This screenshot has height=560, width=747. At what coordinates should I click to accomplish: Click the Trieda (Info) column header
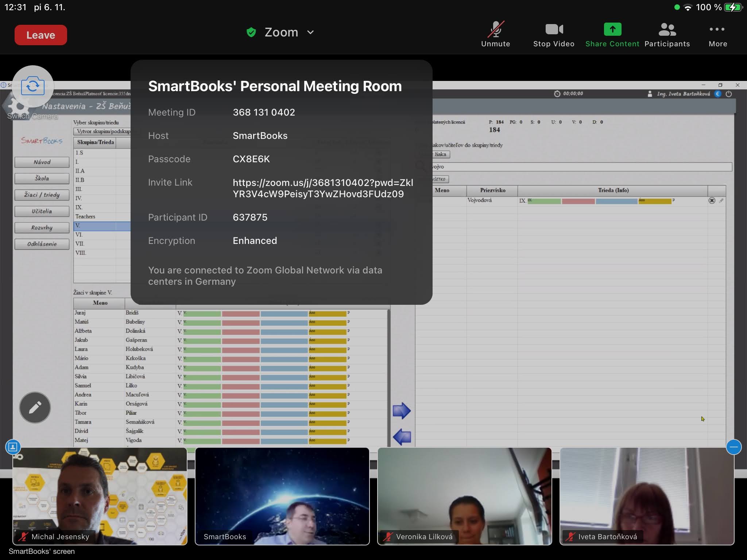[x=613, y=190]
